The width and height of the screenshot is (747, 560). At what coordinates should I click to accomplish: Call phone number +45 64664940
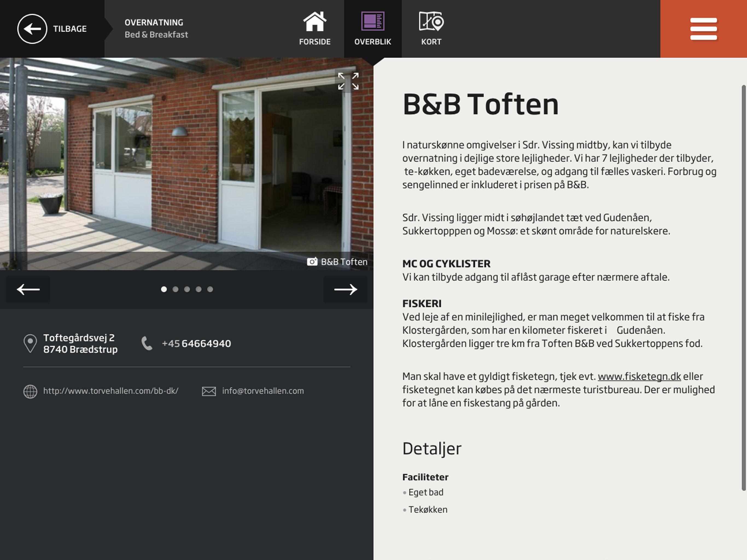click(196, 343)
